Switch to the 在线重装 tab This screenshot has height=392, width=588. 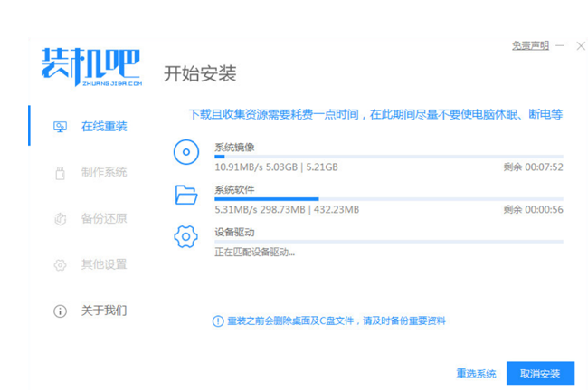[x=103, y=126]
